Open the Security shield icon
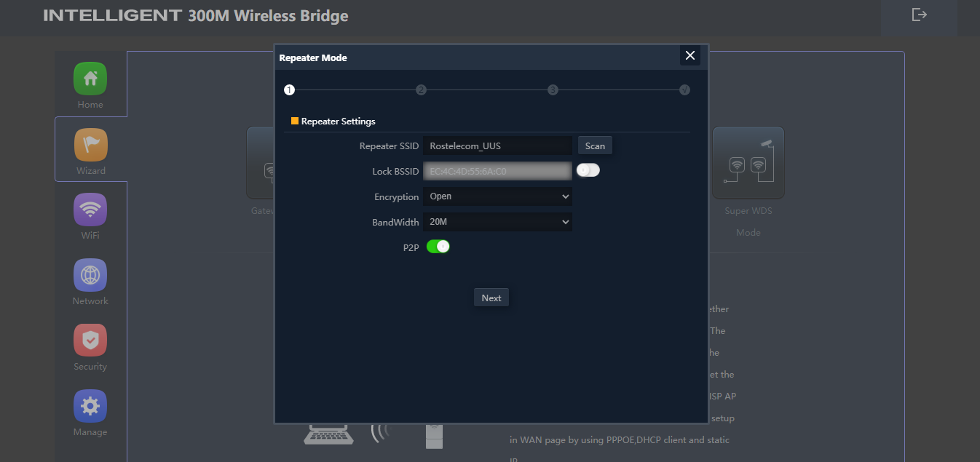Screen dimensions: 980x462 point(90,341)
